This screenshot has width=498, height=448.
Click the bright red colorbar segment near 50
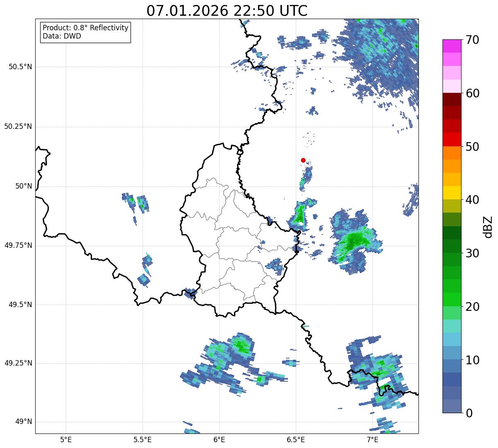tap(452, 140)
